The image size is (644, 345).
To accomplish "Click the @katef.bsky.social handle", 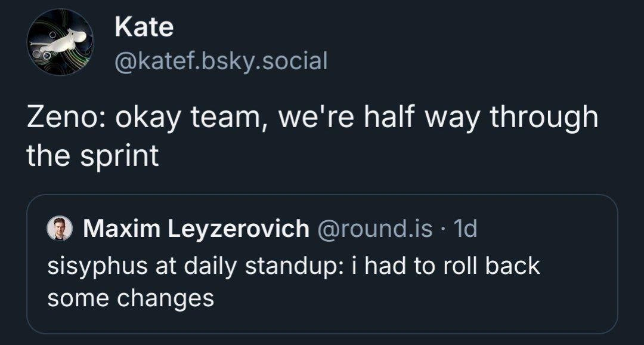I will (x=221, y=61).
